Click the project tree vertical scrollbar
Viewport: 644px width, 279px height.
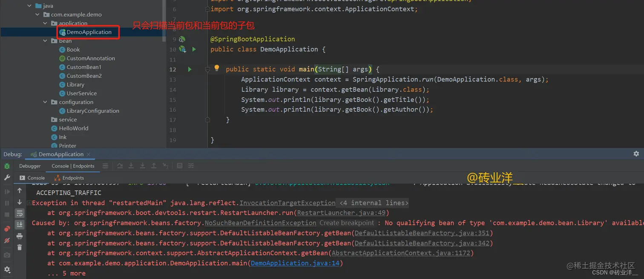coord(164,20)
